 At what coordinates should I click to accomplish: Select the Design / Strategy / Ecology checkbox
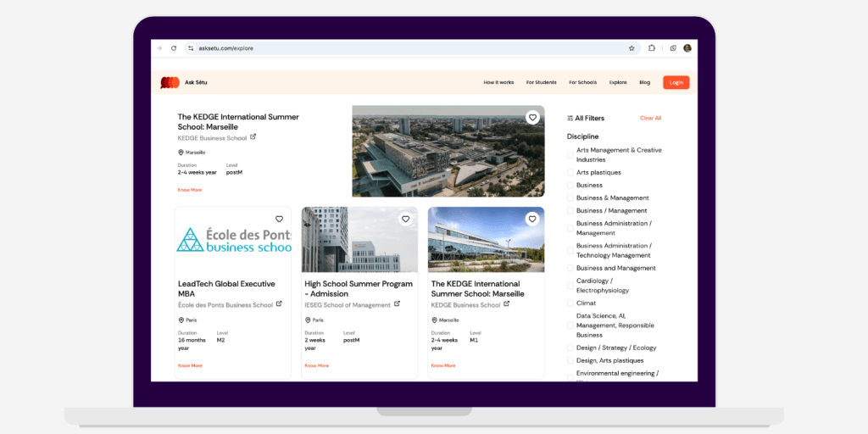570,348
